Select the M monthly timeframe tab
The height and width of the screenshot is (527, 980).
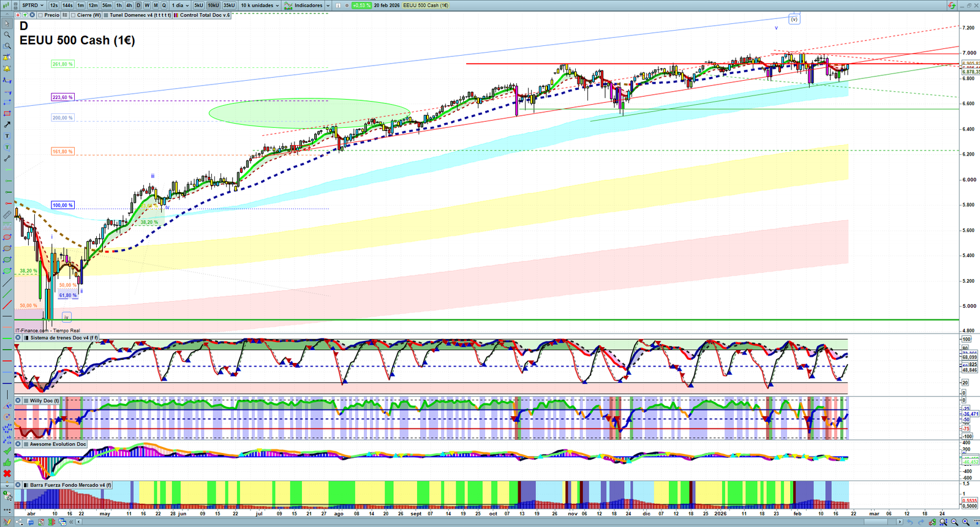155,5
